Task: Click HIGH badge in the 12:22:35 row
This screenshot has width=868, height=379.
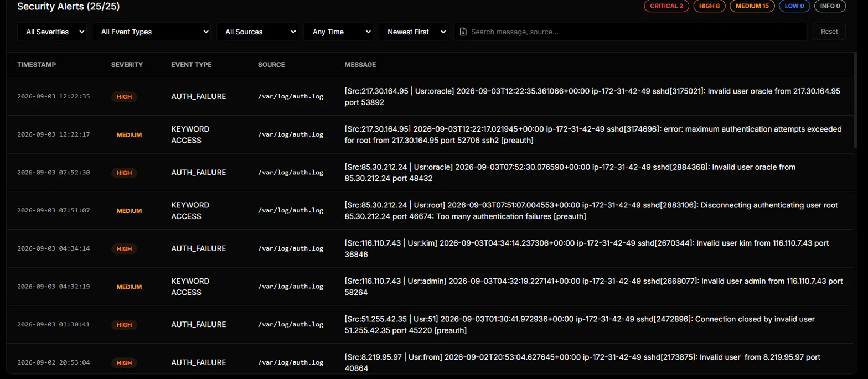Action: [x=124, y=97]
